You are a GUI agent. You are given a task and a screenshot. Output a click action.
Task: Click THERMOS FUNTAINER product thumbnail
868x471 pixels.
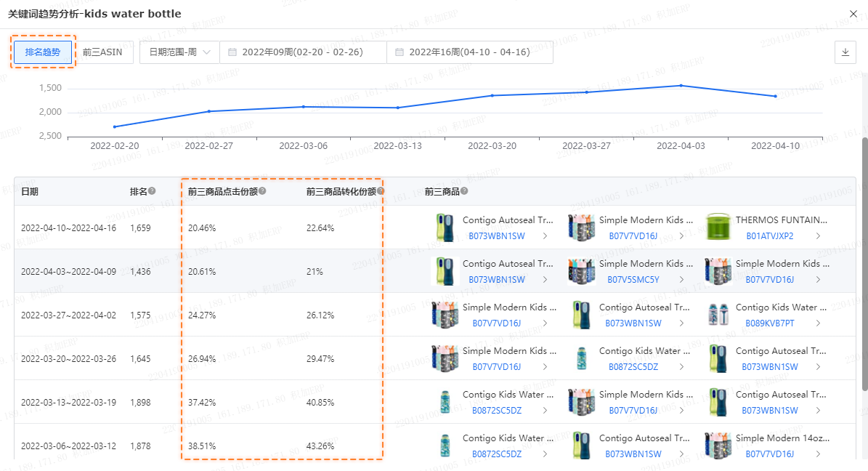(x=718, y=228)
